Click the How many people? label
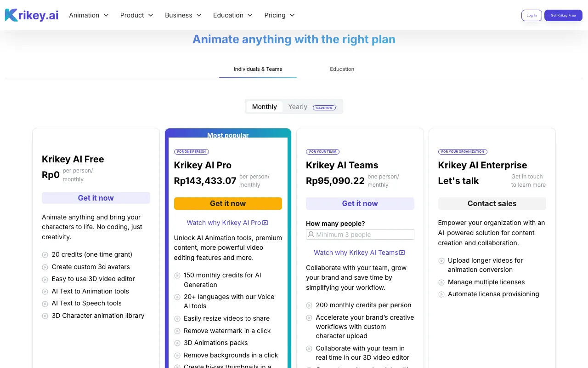 point(335,224)
